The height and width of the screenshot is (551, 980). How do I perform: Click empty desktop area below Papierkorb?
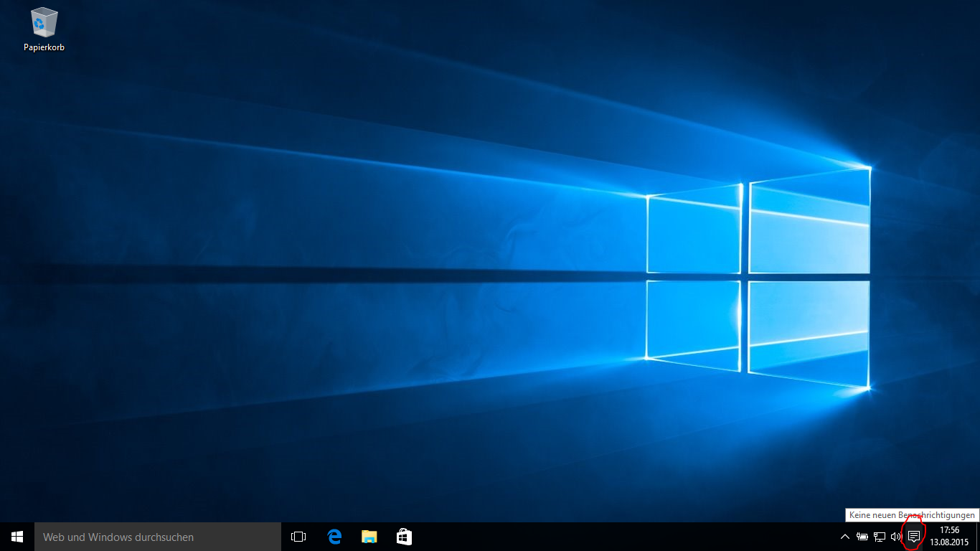point(44,143)
